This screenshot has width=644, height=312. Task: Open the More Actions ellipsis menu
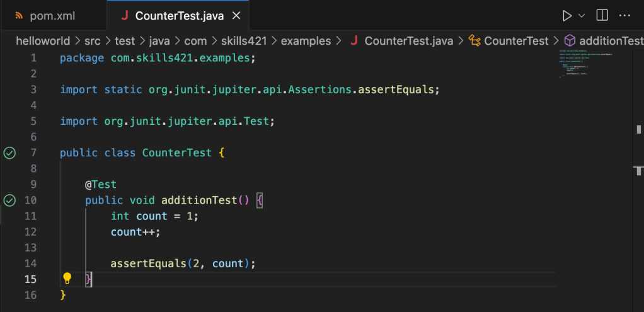point(624,15)
